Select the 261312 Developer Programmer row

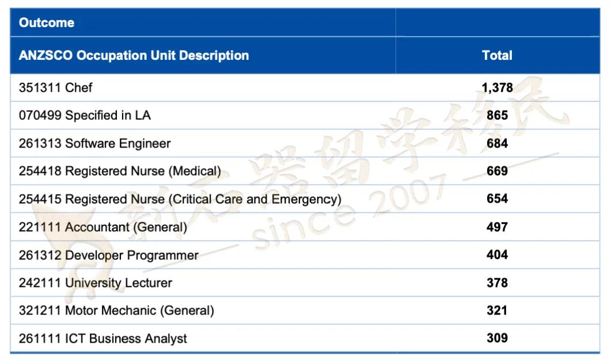click(305, 255)
